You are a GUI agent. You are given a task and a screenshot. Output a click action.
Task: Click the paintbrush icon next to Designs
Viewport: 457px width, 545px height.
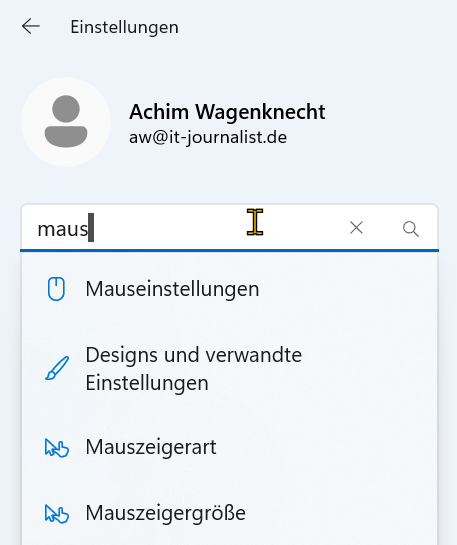point(57,368)
